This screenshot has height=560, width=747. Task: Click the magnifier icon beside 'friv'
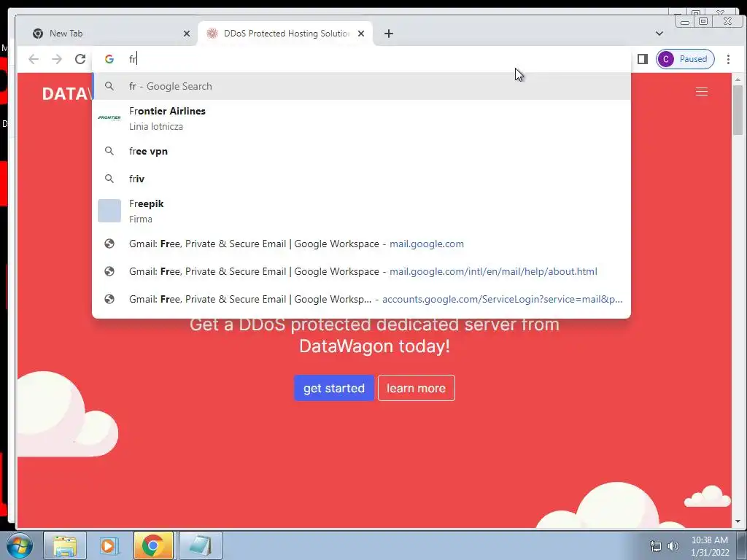[109, 179]
